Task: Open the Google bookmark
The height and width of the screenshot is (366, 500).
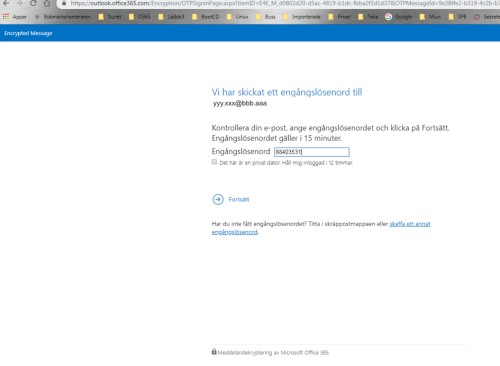Action: [399, 16]
